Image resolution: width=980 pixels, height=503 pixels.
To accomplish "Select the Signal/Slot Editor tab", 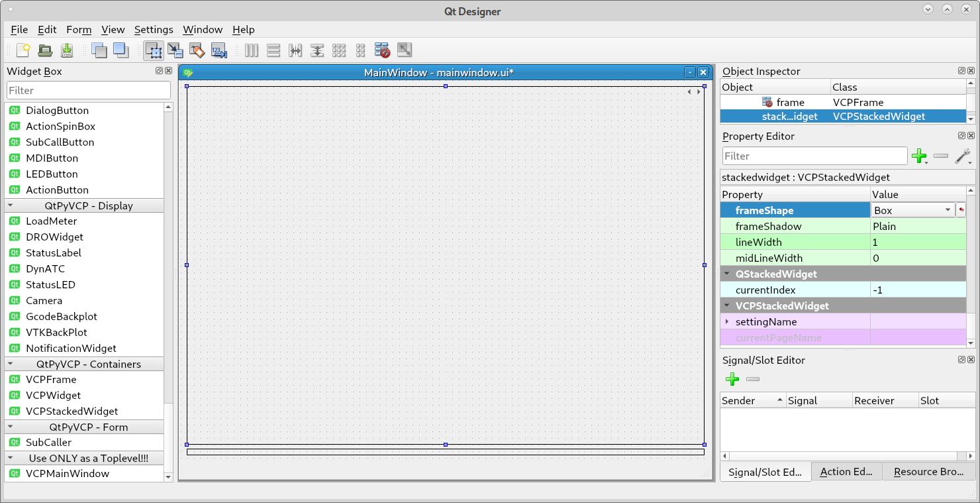I will (765, 472).
